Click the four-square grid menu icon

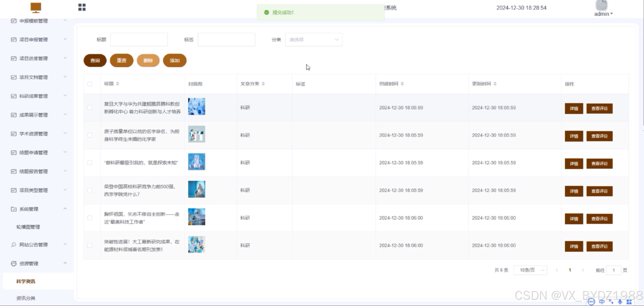point(82,7)
